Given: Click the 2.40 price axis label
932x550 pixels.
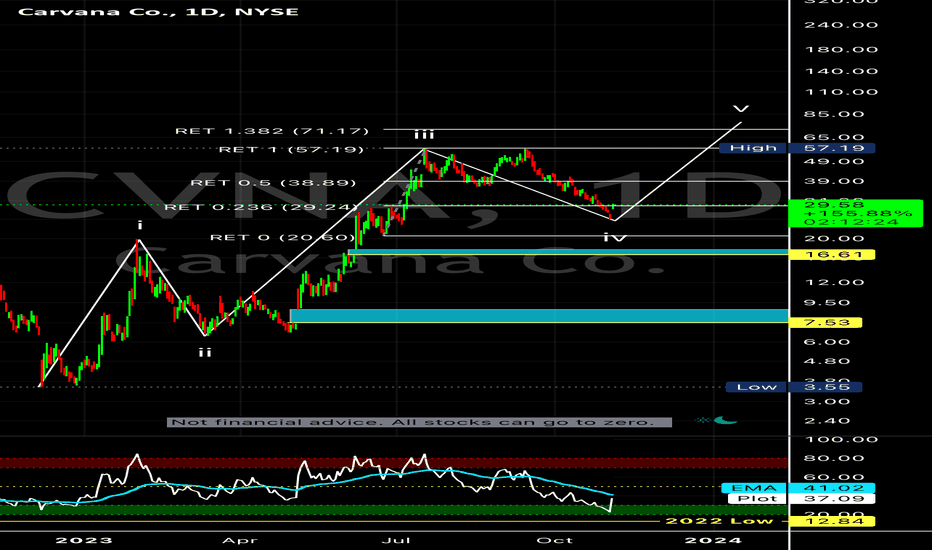Looking at the screenshot, I should (x=828, y=420).
